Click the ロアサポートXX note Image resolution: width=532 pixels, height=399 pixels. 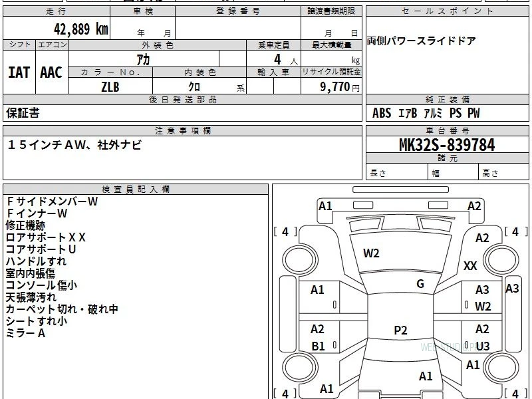(45, 237)
